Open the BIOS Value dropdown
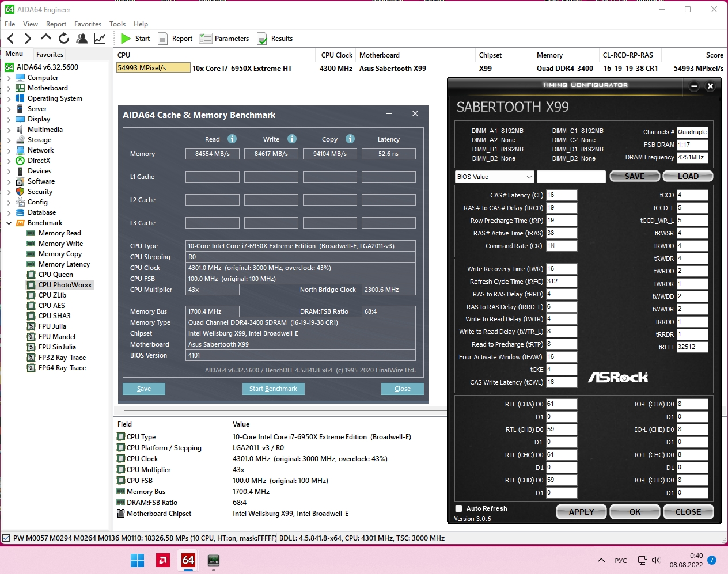Viewport: 728px width, 574px height. pyautogui.click(x=495, y=177)
